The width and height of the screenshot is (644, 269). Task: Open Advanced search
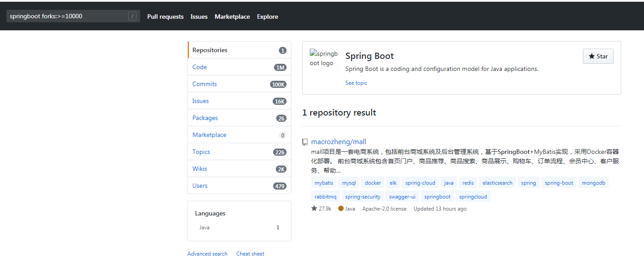click(x=207, y=253)
